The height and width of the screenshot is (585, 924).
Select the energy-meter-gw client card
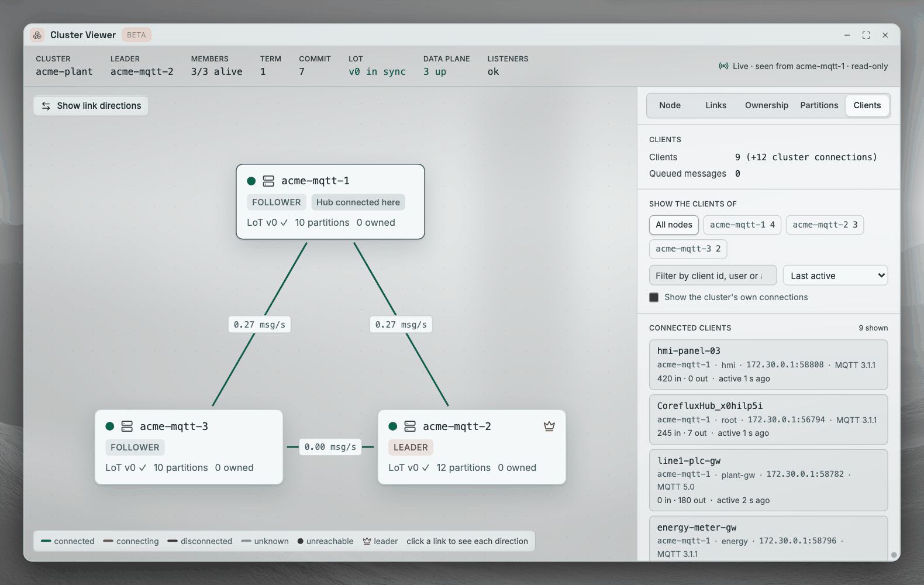[x=768, y=539]
